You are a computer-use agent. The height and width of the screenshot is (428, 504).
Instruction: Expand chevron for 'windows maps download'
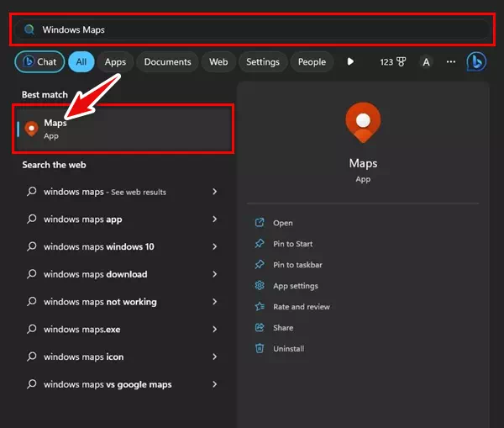click(x=215, y=274)
